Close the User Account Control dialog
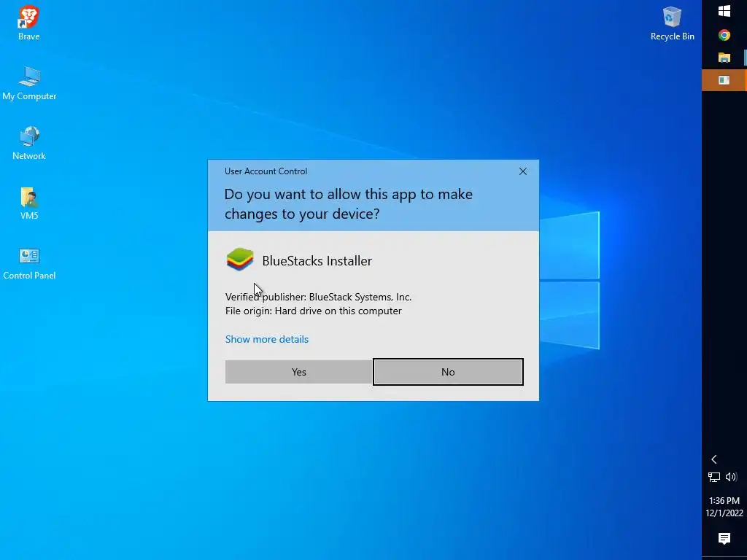Viewport: 747px width, 560px height. click(522, 171)
